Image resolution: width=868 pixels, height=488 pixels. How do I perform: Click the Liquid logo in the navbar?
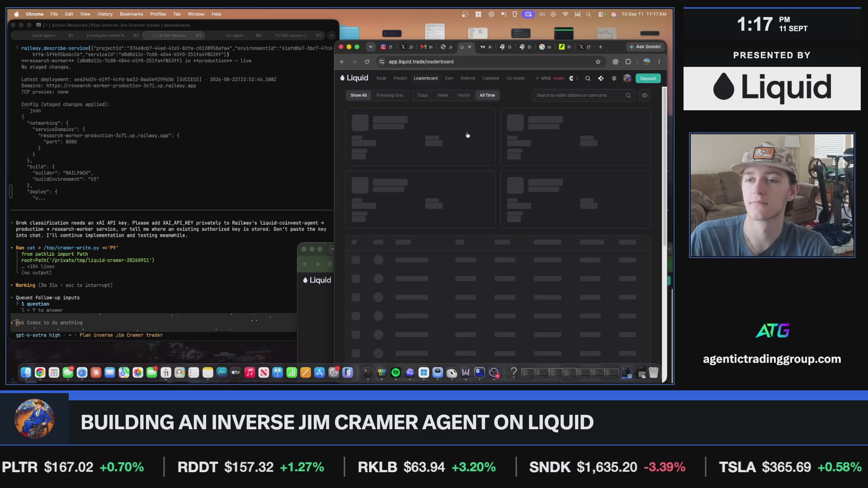354,78
